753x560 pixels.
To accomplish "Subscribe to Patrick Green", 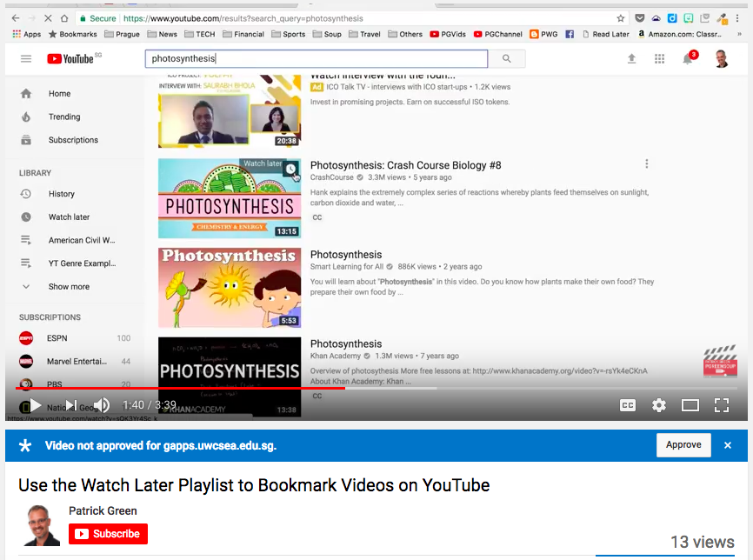I will 108,534.
